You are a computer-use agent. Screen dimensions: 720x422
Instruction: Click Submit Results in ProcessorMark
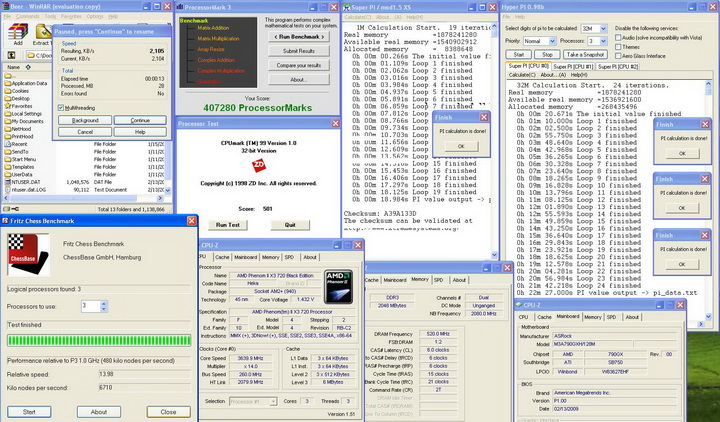pyautogui.click(x=299, y=51)
